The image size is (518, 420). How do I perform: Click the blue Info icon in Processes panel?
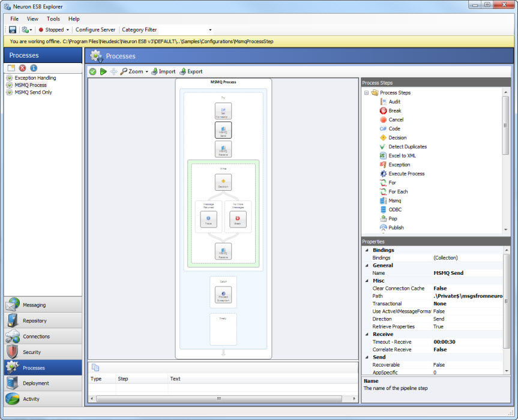34,68
